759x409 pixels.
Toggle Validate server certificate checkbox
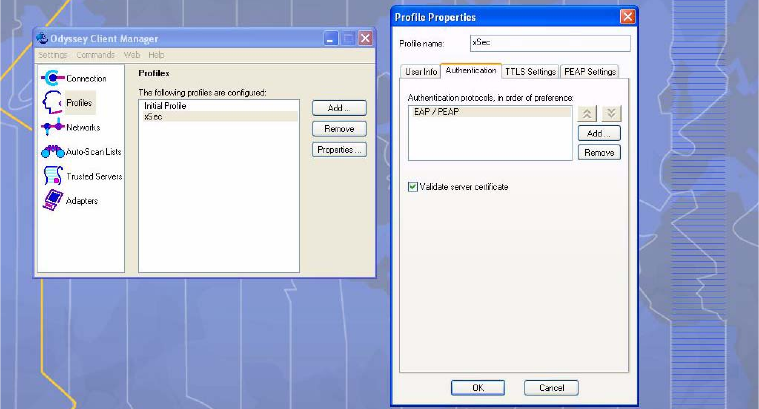(412, 187)
